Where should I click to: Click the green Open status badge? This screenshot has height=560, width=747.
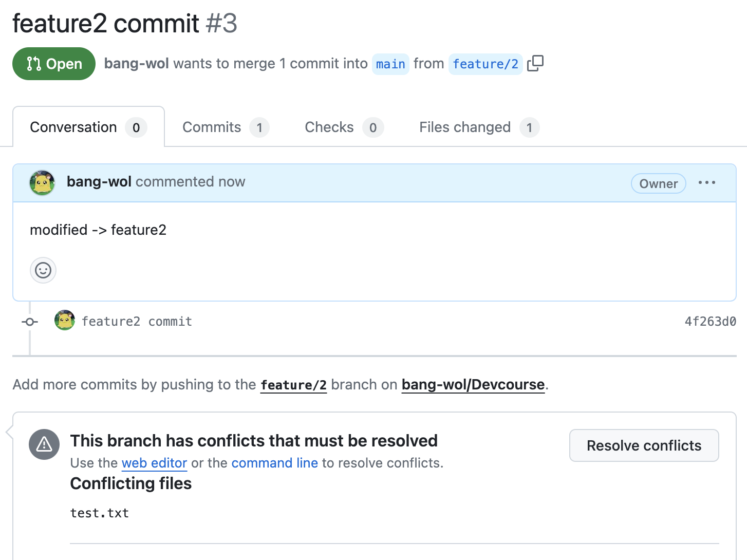(54, 64)
